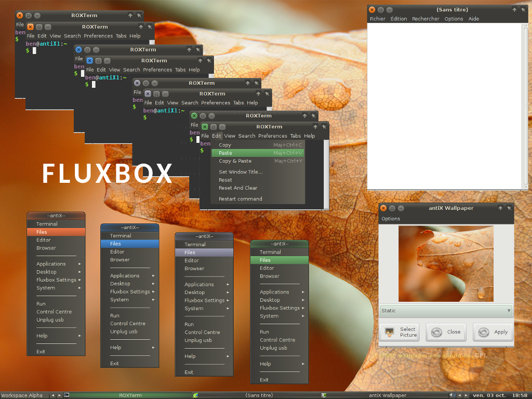Click the picture icon on Select Picture button
This screenshot has width=532, height=399.
click(x=390, y=332)
